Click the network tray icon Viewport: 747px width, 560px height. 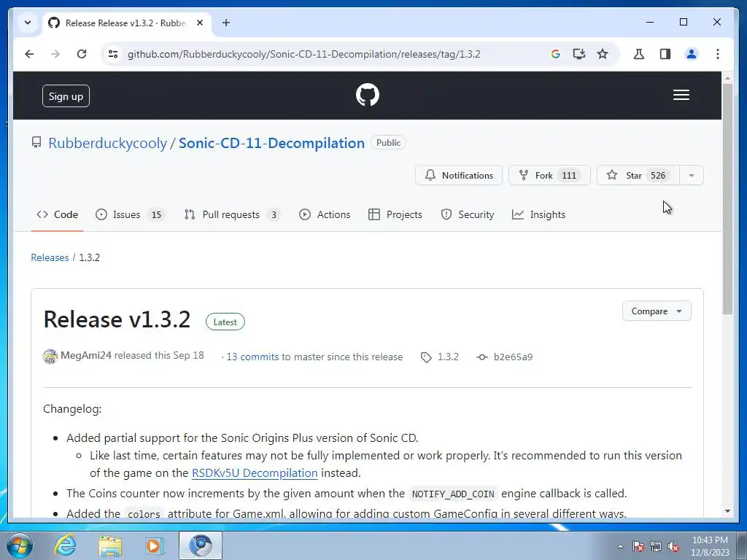656,546
